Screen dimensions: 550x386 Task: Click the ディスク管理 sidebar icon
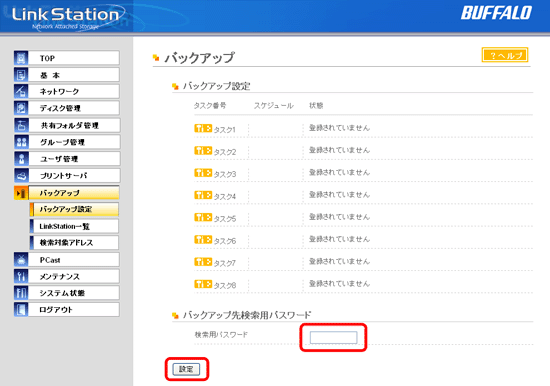point(21,108)
